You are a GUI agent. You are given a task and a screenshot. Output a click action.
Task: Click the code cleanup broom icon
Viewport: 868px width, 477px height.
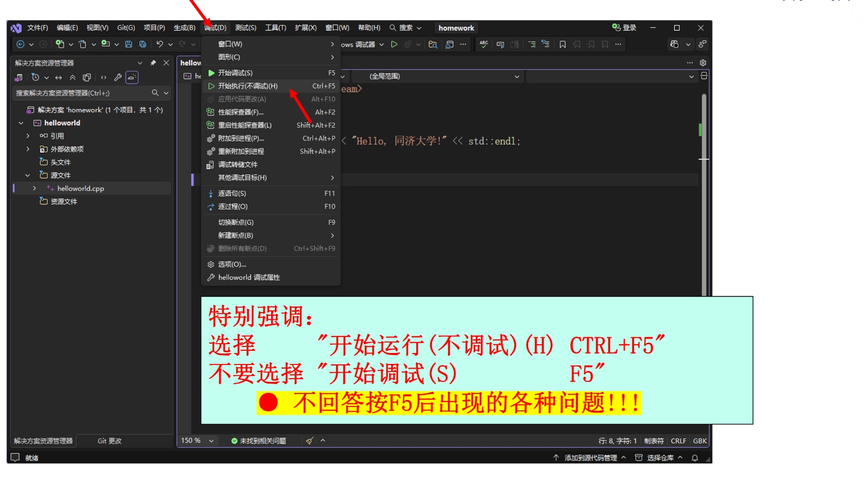click(310, 440)
